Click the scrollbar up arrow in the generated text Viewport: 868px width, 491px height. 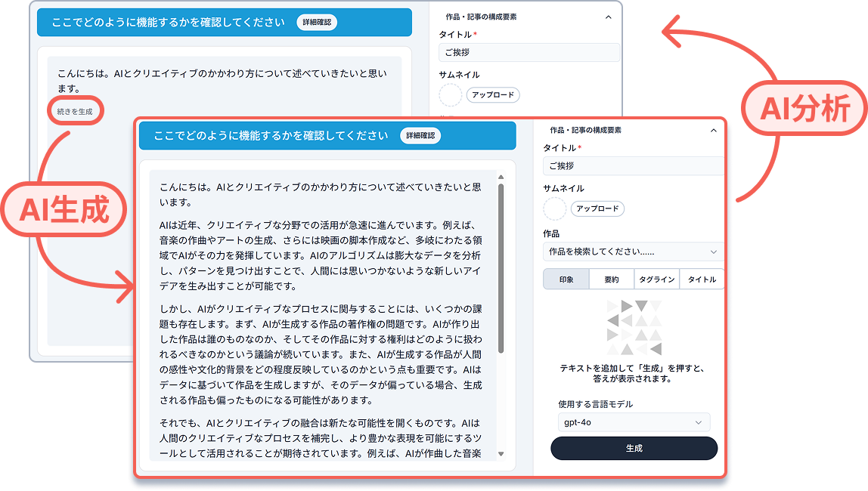pos(501,177)
